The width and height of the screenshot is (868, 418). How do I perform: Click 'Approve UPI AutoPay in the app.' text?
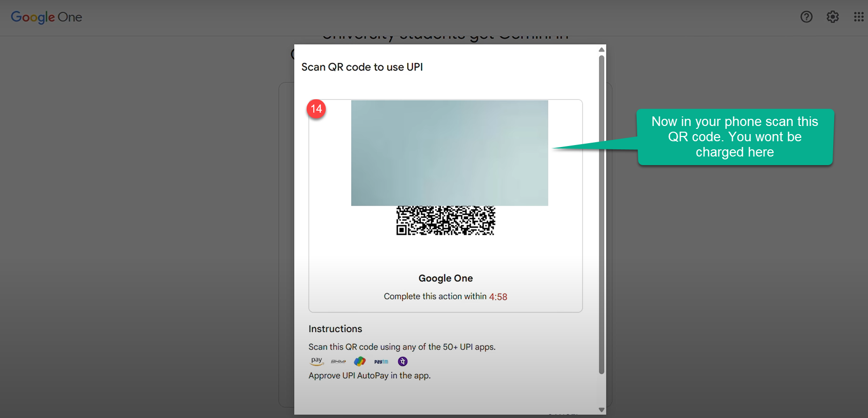pyautogui.click(x=370, y=376)
